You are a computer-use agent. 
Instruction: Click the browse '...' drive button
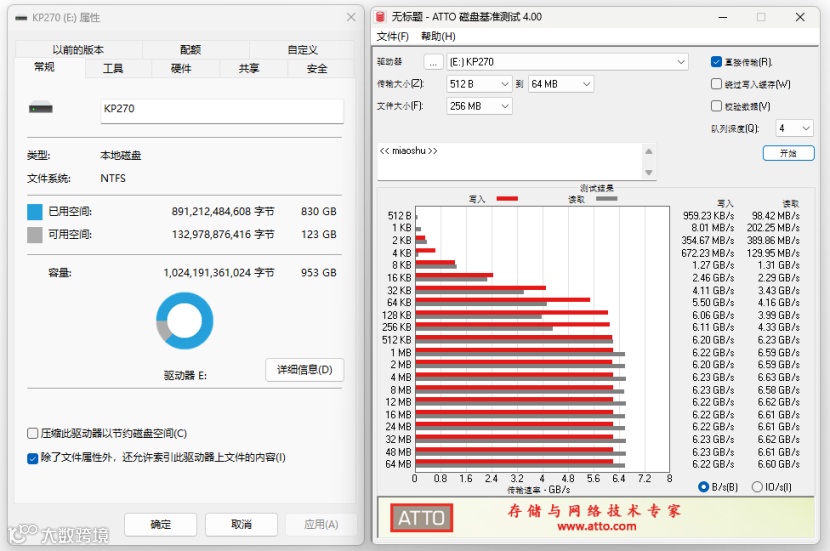point(433,62)
